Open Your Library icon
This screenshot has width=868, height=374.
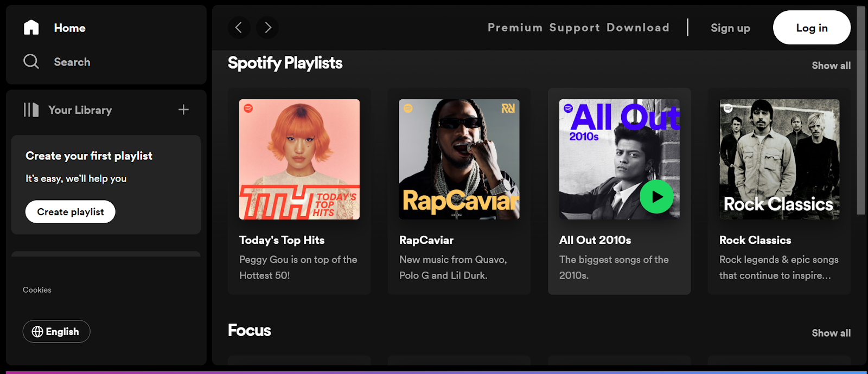(x=31, y=110)
